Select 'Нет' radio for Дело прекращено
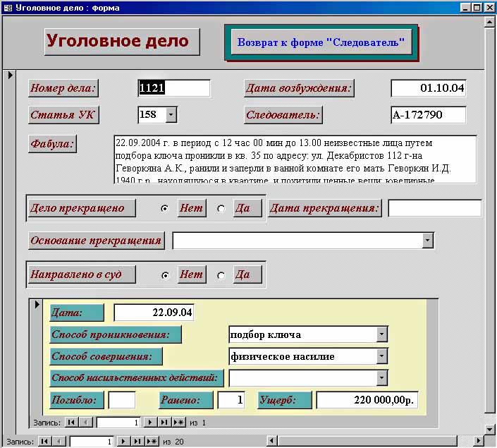 click(164, 209)
